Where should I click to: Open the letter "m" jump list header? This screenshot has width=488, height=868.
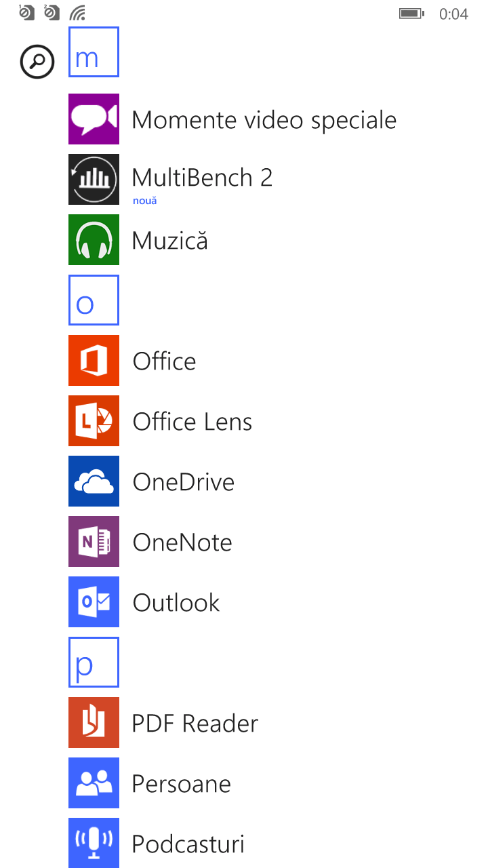click(94, 52)
